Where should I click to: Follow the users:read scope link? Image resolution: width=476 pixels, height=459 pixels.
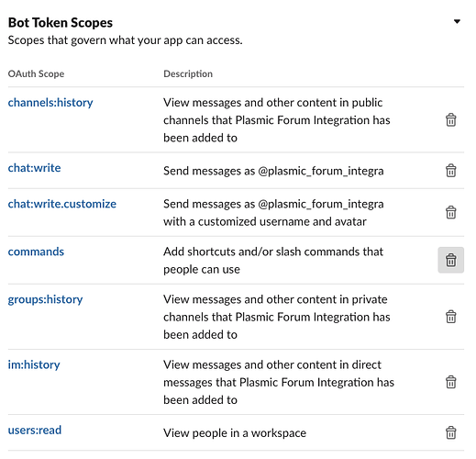pos(35,431)
